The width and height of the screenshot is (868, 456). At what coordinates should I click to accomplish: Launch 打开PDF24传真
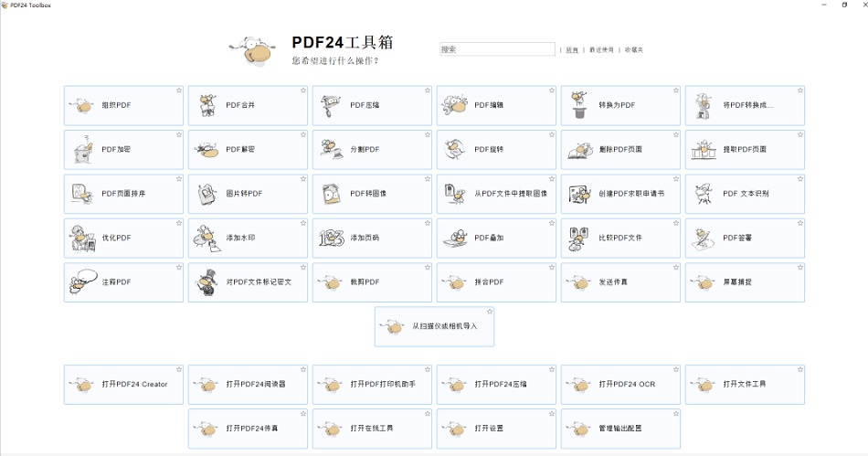pos(248,429)
